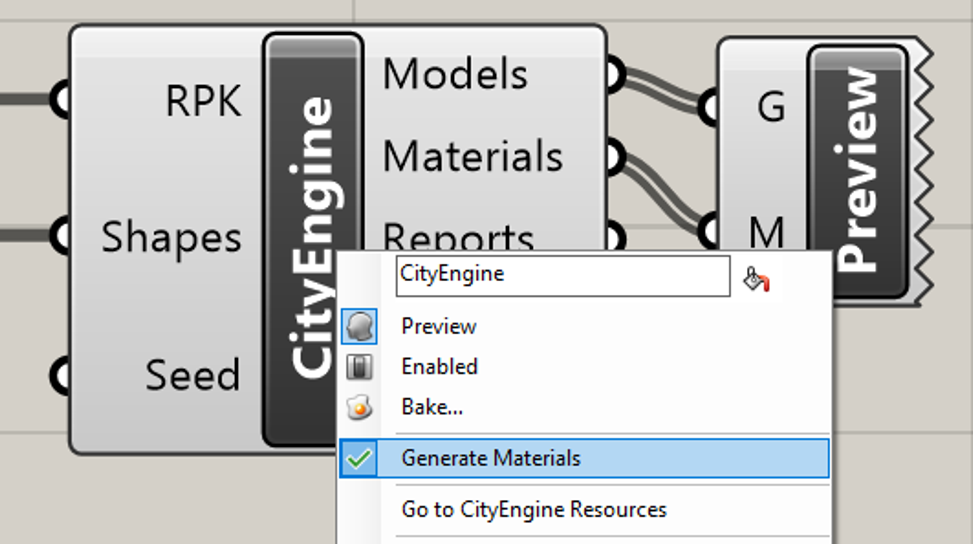Click the RPK parameter label
Image resolution: width=973 pixels, height=544 pixels.
coord(203,100)
